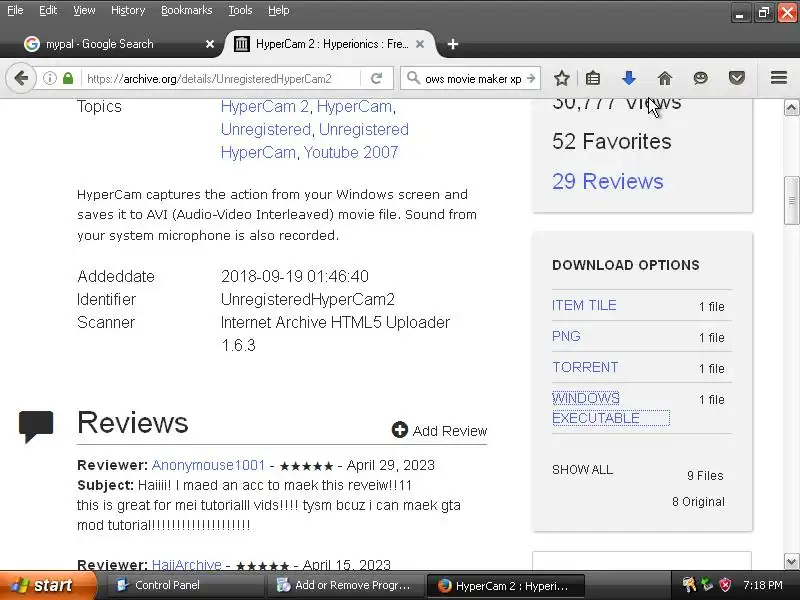This screenshot has height=600, width=800.
Task: Click the scrollbar up arrow
Action: (x=791, y=108)
